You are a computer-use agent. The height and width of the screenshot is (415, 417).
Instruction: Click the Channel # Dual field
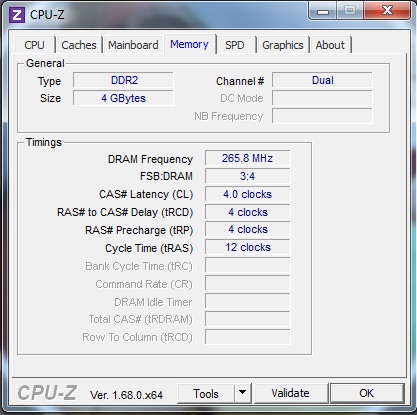click(x=322, y=80)
